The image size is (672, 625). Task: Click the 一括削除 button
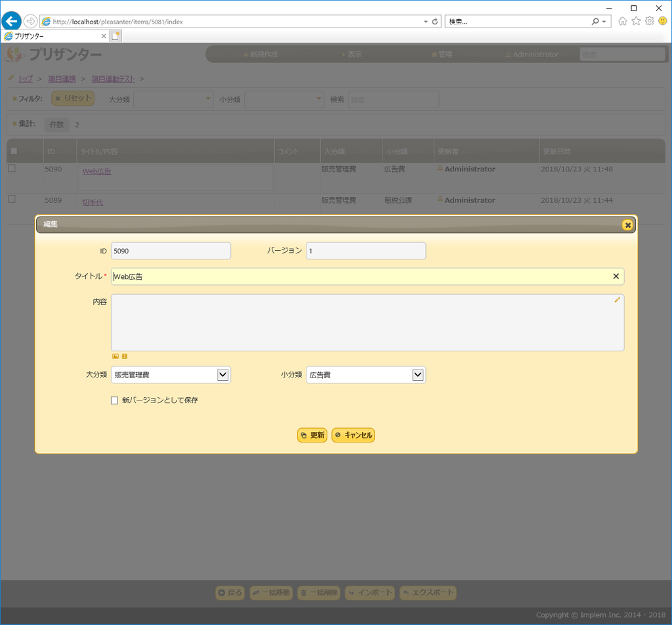tap(318, 593)
